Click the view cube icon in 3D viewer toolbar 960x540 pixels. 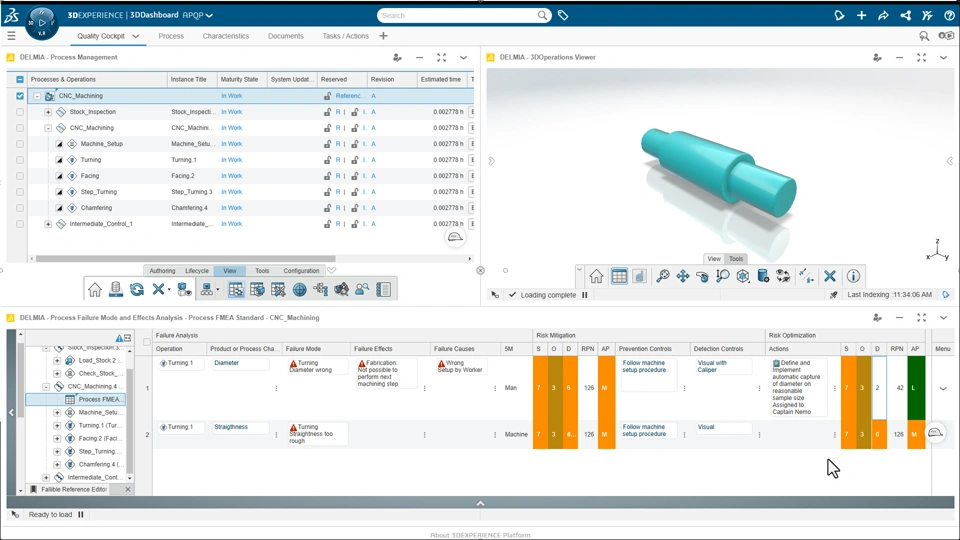[743, 276]
